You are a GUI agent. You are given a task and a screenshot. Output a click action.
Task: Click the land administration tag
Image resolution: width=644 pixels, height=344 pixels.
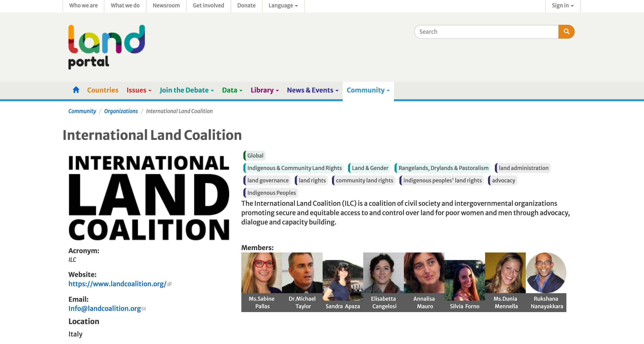[x=523, y=168]
